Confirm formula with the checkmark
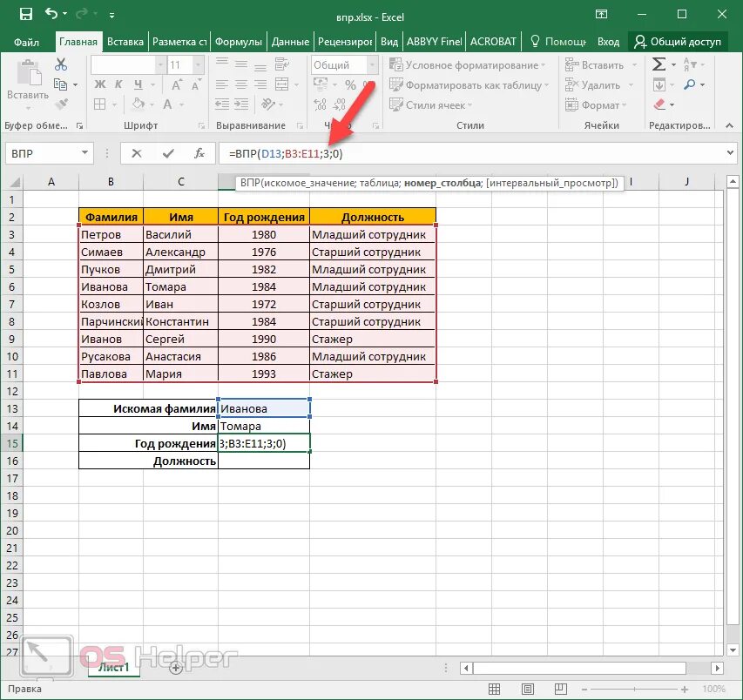This screenshot has height=700, width=743. (168, 153)
